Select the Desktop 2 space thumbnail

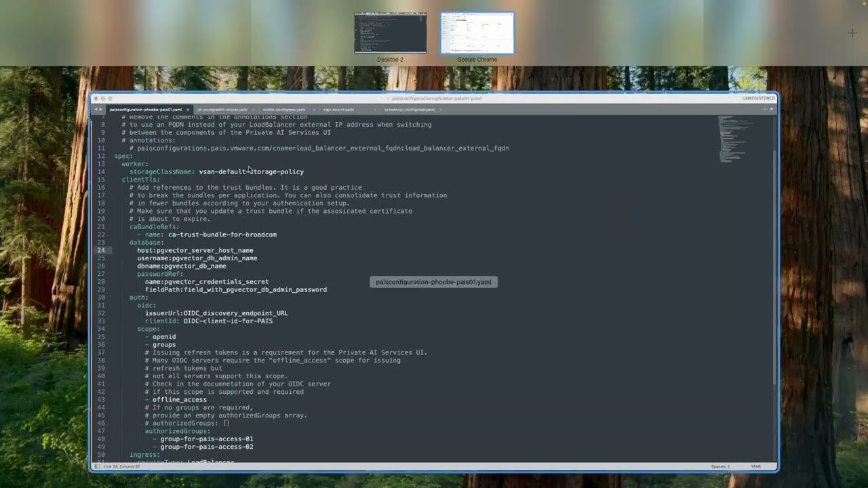[x=391, y=33]
